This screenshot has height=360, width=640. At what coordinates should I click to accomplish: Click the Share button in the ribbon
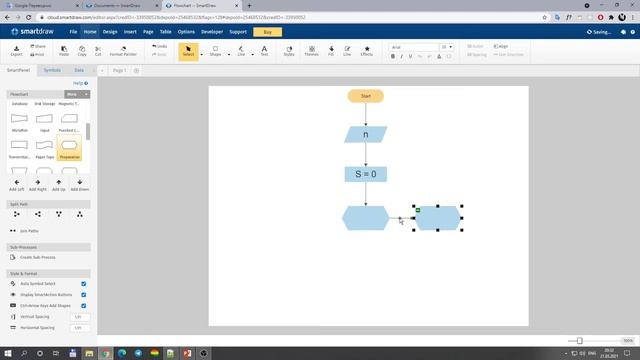click(38, 47)
